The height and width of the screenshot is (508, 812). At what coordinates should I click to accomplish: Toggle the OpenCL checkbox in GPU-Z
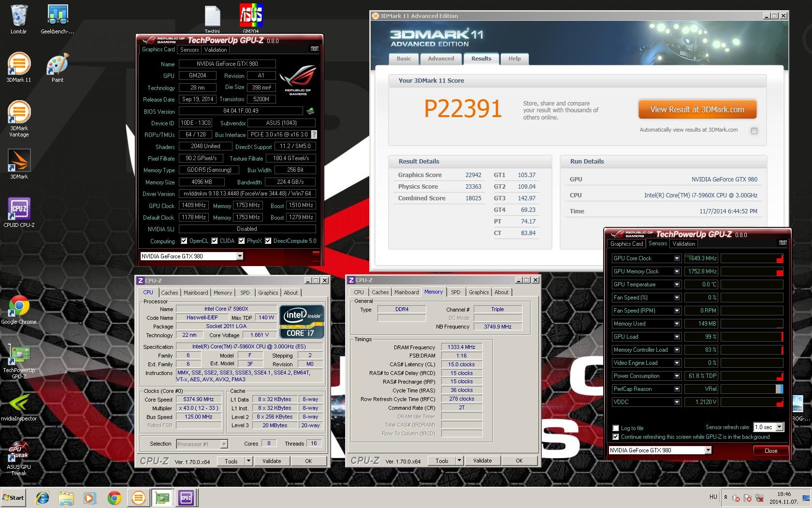[184, 241]
